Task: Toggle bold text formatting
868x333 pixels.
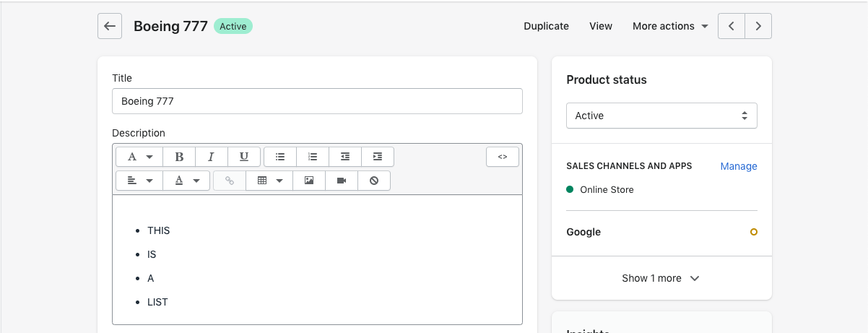Action: (x=179, y=157)
